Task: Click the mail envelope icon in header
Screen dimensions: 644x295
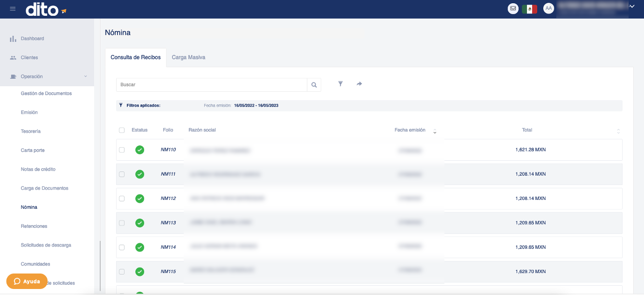Action: tap(513, 8)
